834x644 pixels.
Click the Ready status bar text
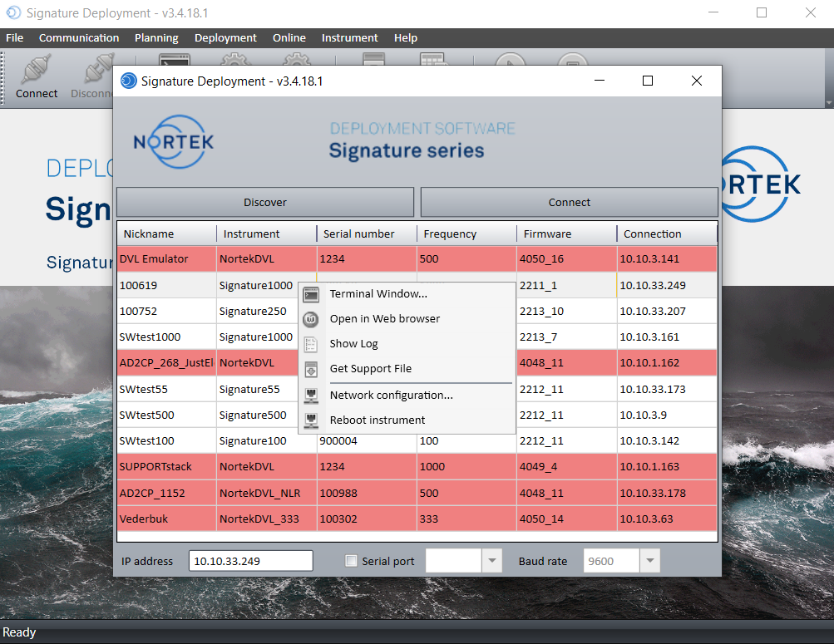tap(19, 632)
